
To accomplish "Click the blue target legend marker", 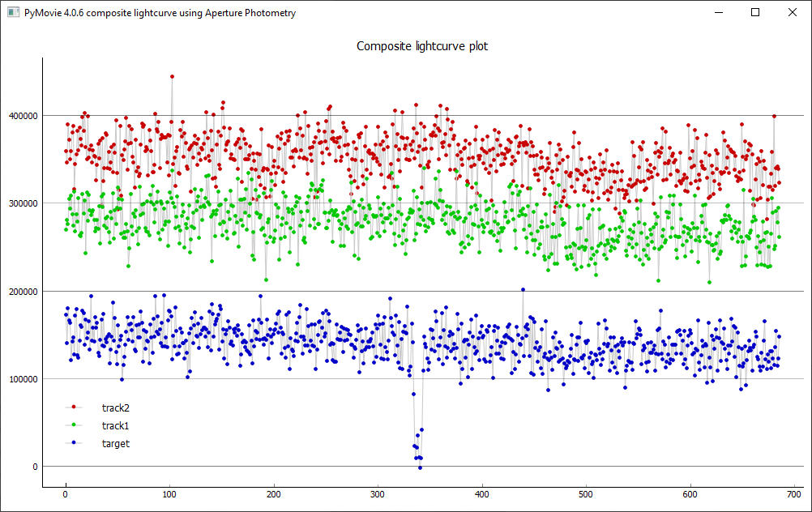I will click(x=74, y=442).
